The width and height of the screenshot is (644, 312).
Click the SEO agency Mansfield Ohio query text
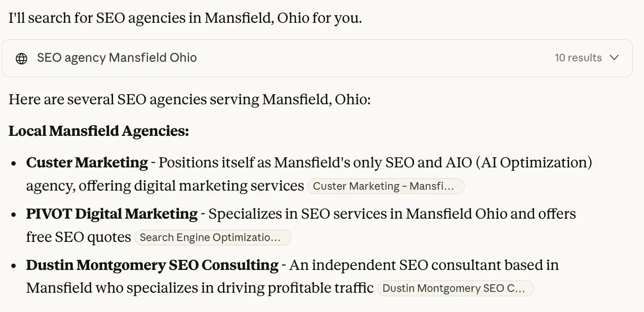117,57
